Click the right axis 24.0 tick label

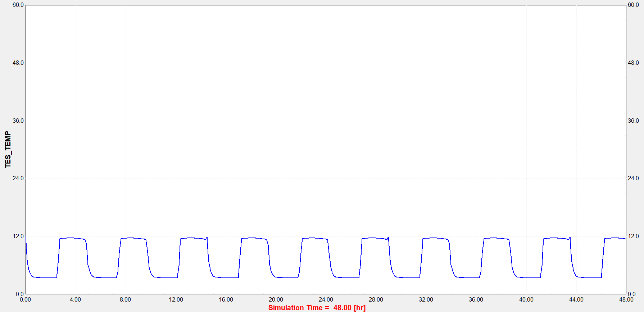tap(633, 178)
